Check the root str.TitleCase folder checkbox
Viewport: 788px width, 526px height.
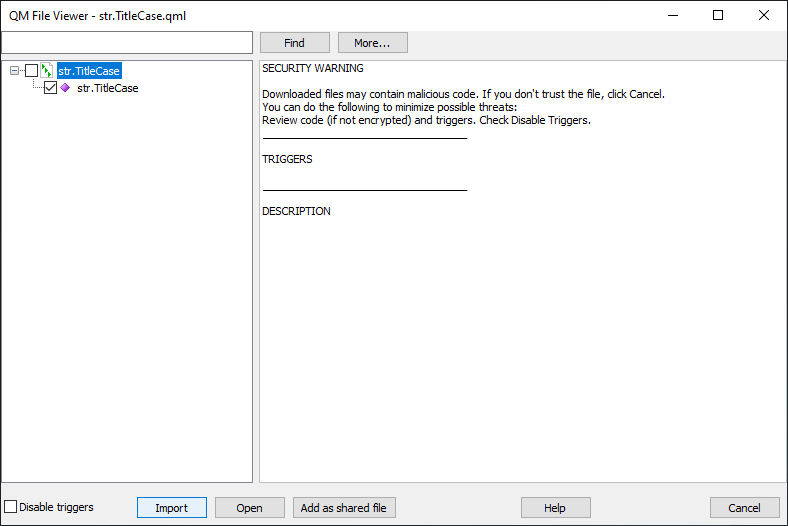click(x=32, y=71)
